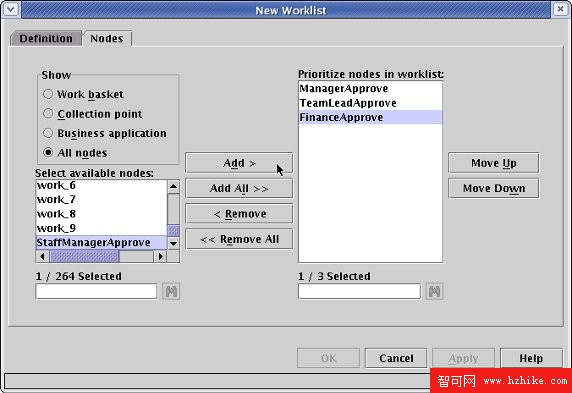Focus the search field under available nodes

(x=96, y=291)
